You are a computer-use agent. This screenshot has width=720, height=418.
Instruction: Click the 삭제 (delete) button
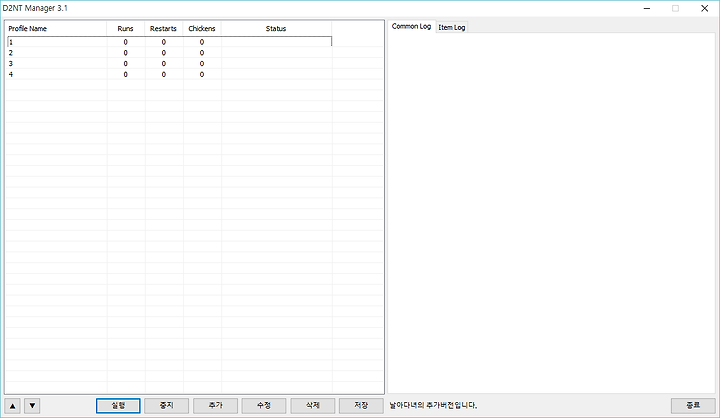click(313, 406)
